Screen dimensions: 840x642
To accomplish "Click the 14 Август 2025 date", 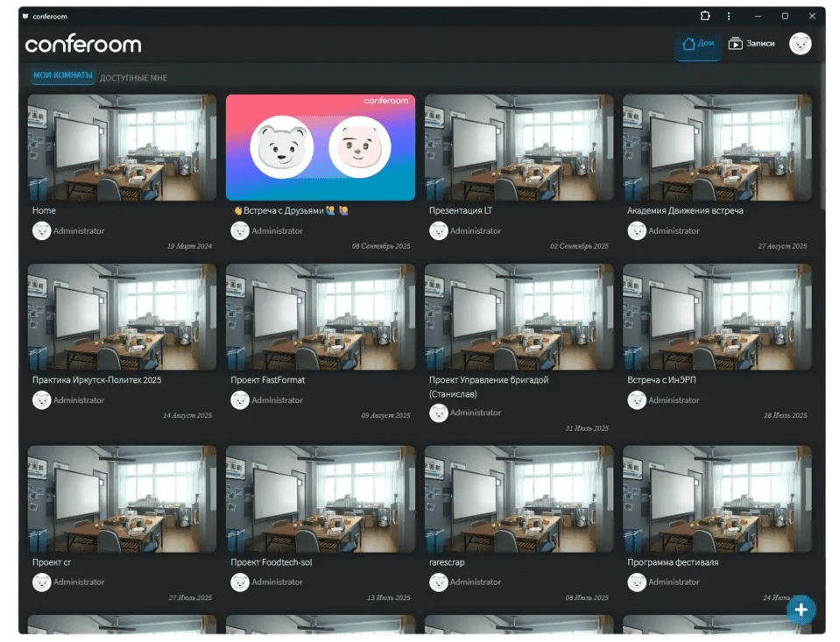I will coord(187,415).
